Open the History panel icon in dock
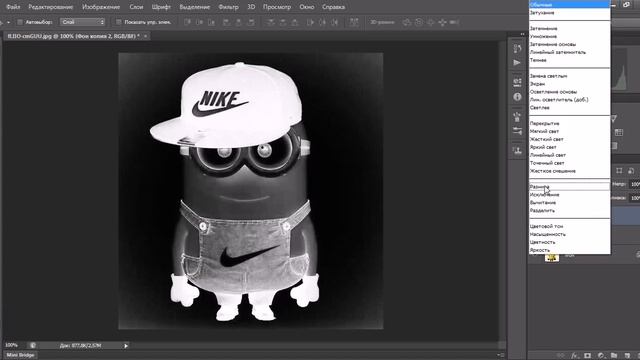The image size is (640, 360). coord(517,48)
